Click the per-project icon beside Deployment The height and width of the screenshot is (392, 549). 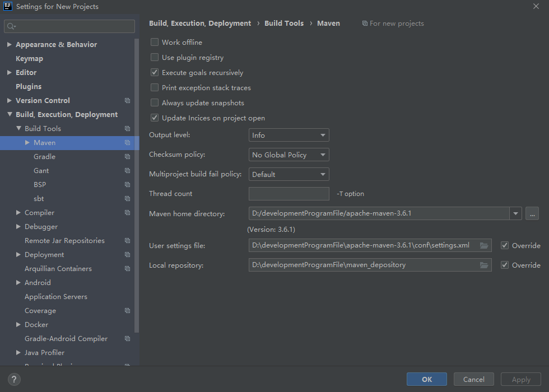click(128, 254)
